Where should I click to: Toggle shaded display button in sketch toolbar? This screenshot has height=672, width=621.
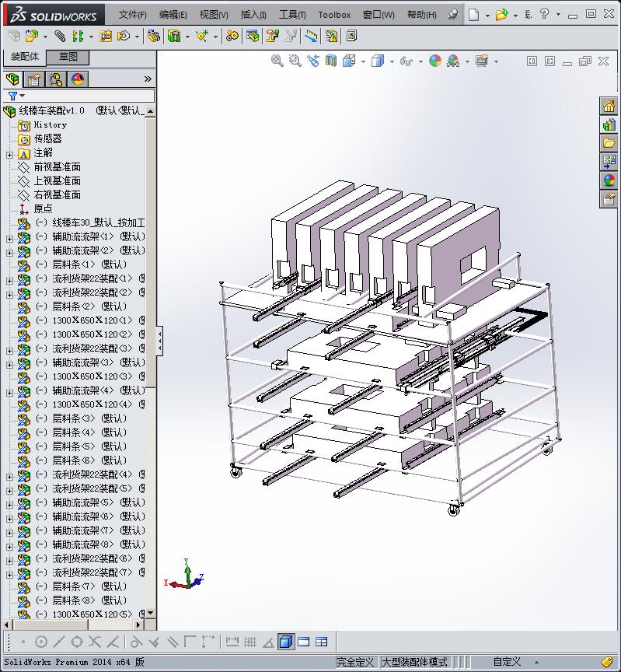click(x=286, y=642)
